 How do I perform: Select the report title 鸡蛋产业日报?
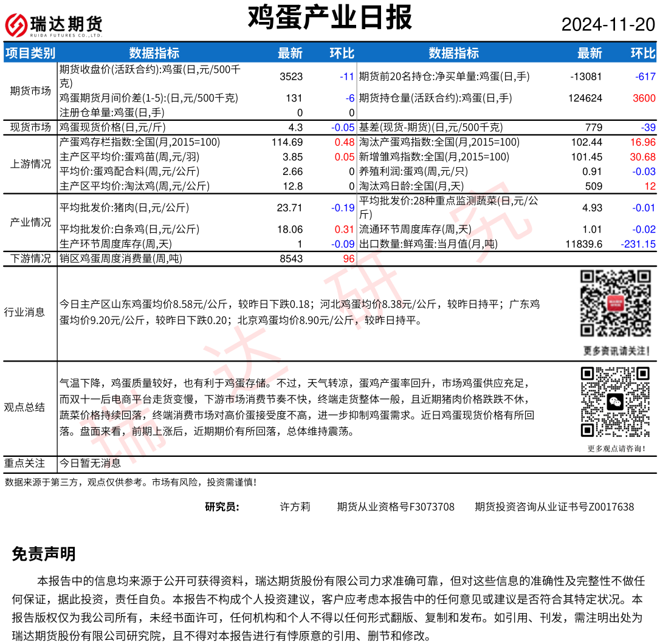point(329,18)
